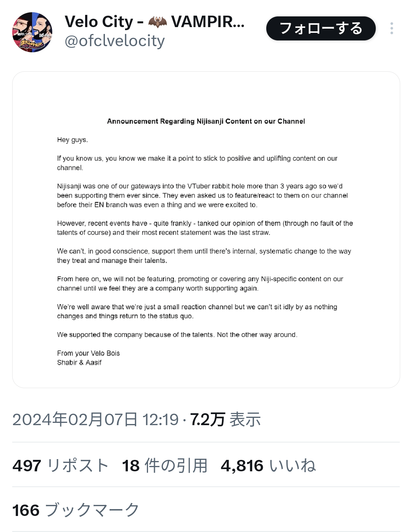This screenshot has height=532, width=412.
Task: Show the 4,816 いいね likes list
Action: point(268,466)
